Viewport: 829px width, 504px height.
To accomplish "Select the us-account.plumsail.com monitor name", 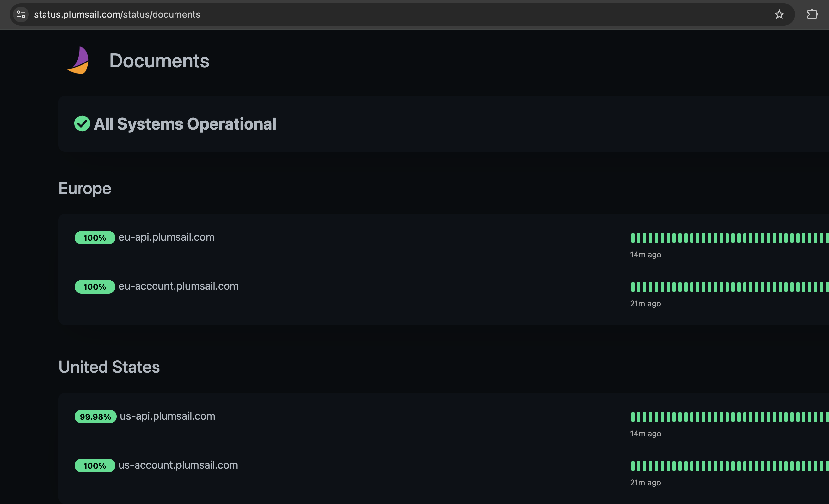I will click(178, 465).
